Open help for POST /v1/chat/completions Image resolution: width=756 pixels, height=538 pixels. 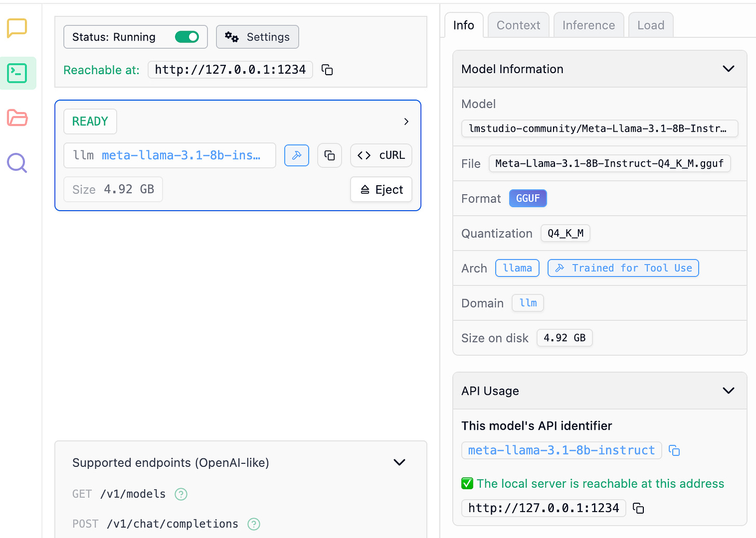click(253, 525)
